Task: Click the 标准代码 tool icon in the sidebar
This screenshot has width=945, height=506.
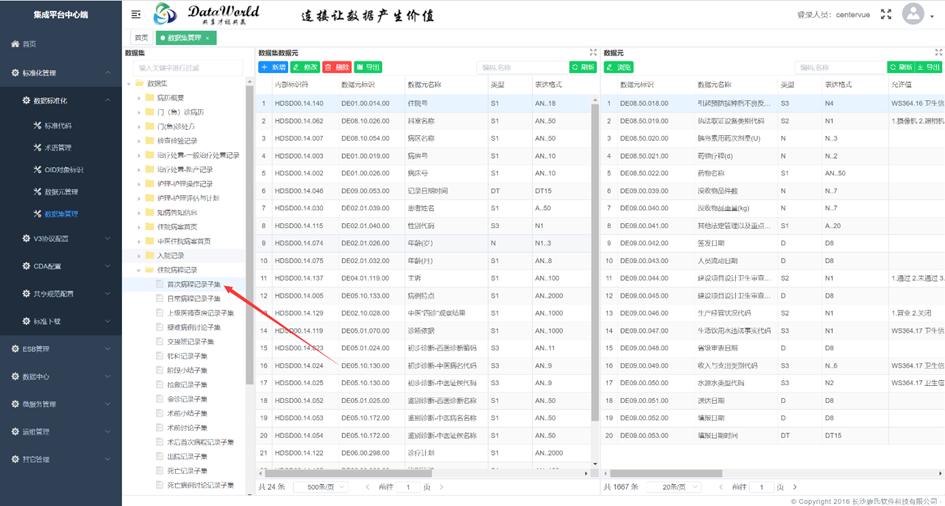Action: [37, 126]
